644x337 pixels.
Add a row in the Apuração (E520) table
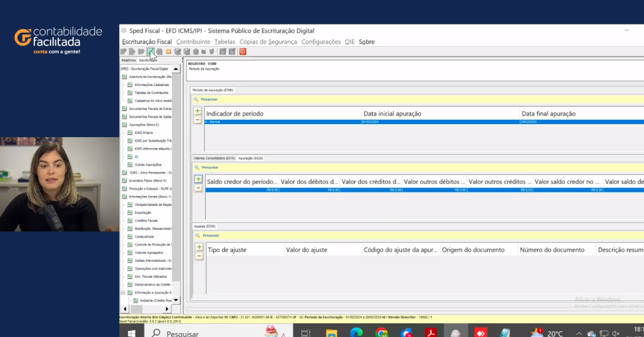pos(198,179)
